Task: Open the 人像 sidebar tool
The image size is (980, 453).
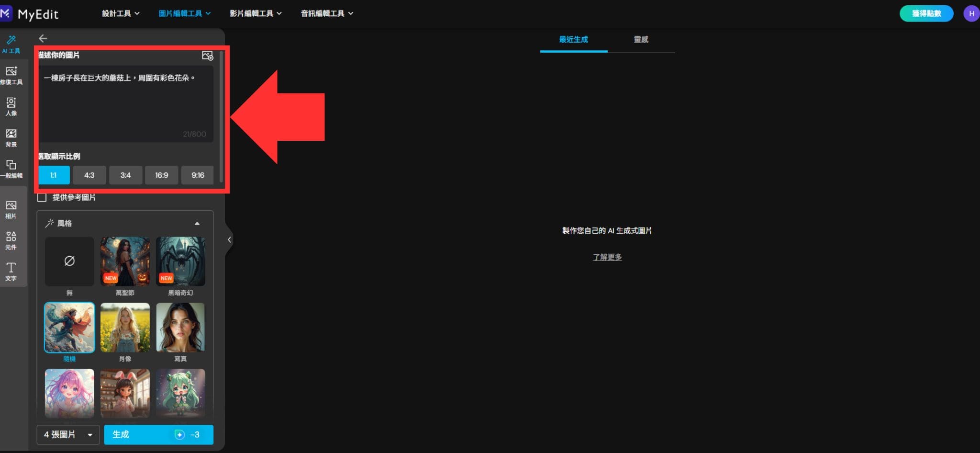Action: point(11,106)
